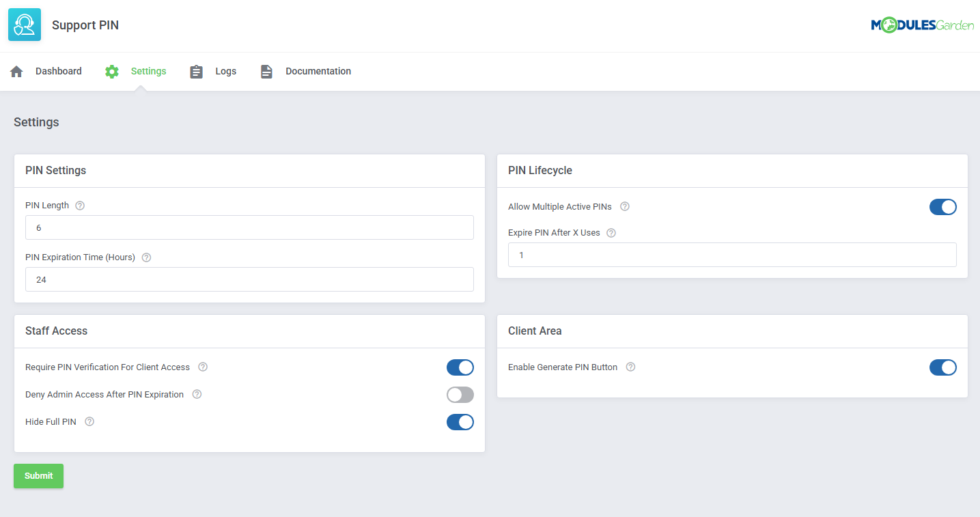Toggle Enable Generate PIN Button switch
Image resolution: width=980 pixels, height=517 pixels.
[x=943, y=367]
